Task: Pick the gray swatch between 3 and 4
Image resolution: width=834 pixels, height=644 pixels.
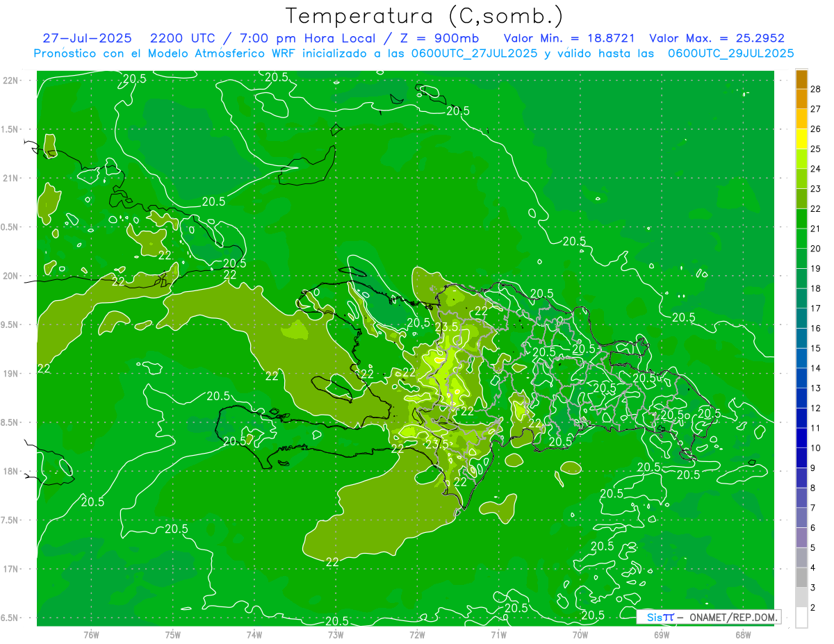Action: (x=801, y=578)
